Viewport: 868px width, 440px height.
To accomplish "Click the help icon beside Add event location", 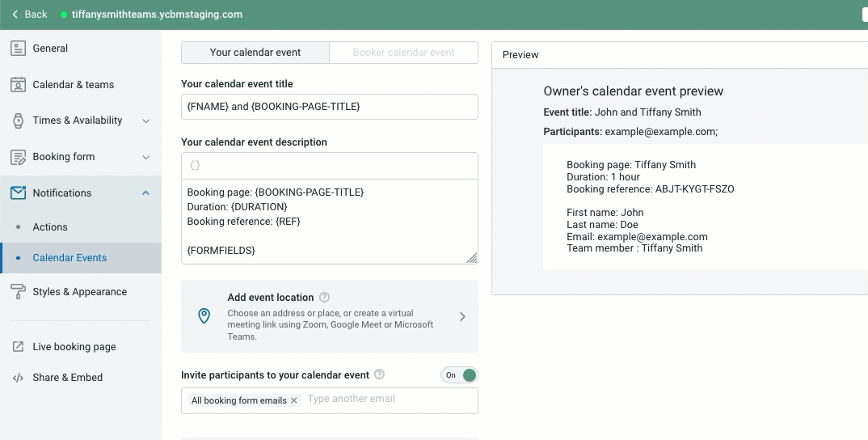I will [x=324, y=298].
